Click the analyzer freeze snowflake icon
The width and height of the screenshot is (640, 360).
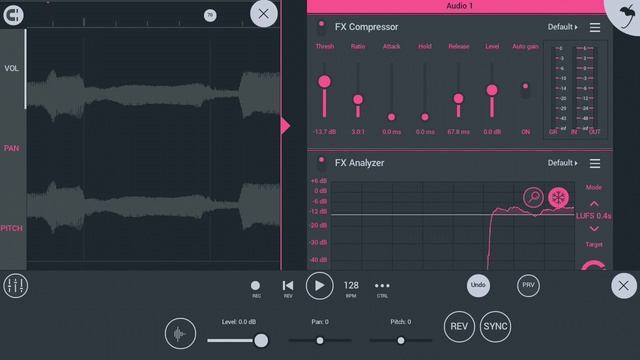558,198
